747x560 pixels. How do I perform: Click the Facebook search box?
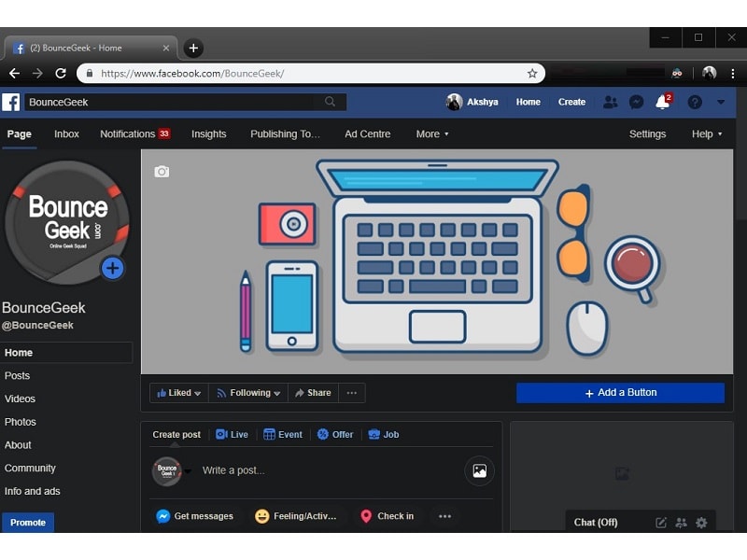tap(186, 102)
